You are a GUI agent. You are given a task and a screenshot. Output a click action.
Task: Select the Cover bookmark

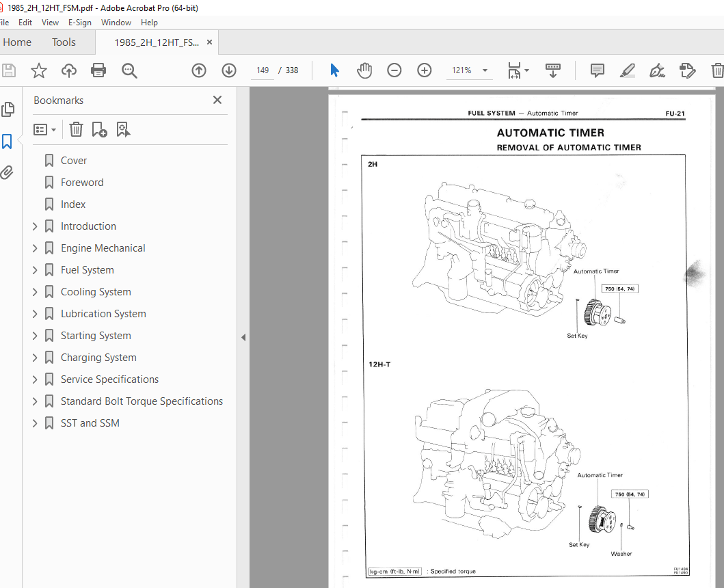pos(74,160)
